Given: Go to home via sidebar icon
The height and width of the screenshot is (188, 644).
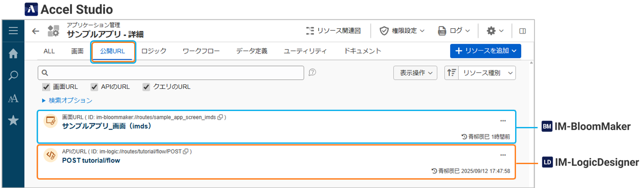Looking at the screenshot, I should point(13,54).
